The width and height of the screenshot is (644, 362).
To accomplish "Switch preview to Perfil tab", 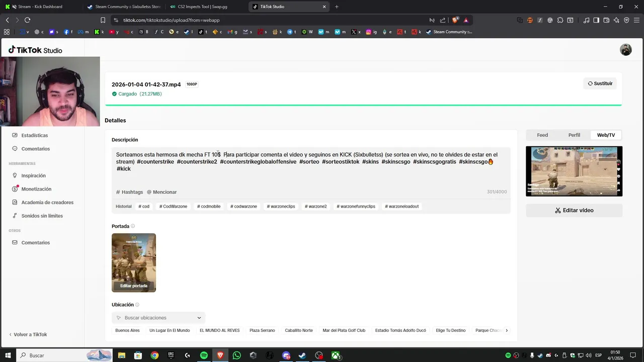I will (574, 135).
